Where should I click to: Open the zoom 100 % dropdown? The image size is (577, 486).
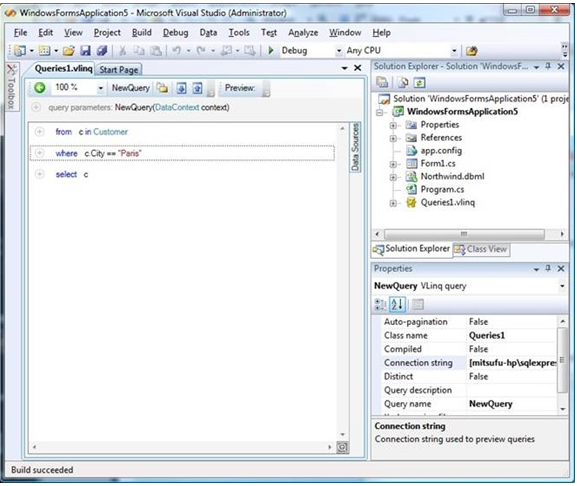[x=100, y=88]
